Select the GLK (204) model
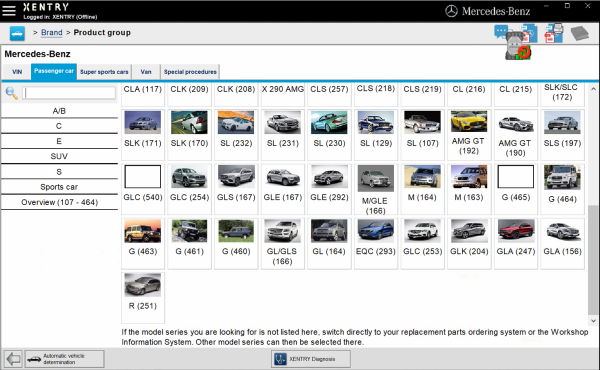This screenshot has width=600, height=370. click(x=469, y=243)
